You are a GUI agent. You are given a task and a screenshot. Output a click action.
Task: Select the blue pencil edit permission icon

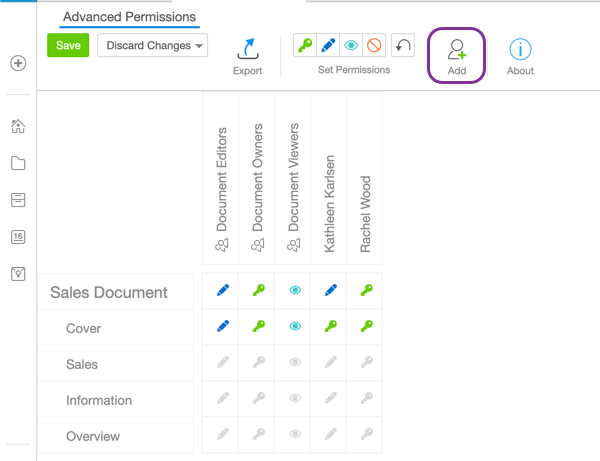pos(329,45)
